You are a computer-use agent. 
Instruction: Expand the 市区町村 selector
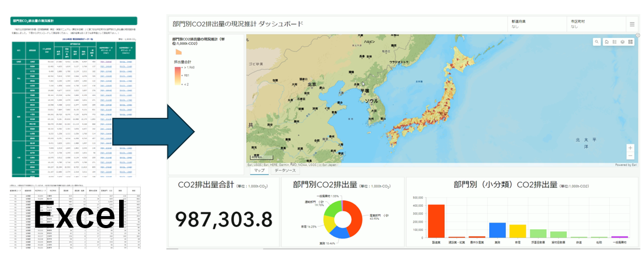(596, 24)
